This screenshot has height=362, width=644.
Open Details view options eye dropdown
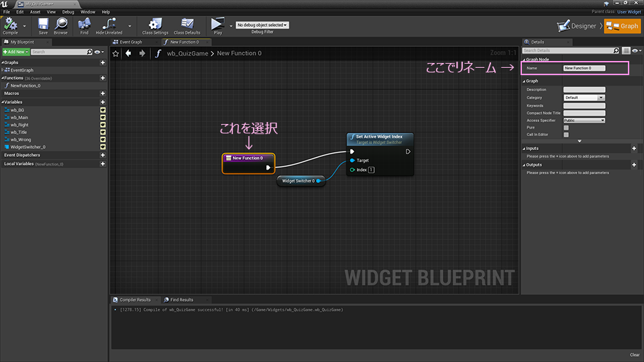[637, 50]
